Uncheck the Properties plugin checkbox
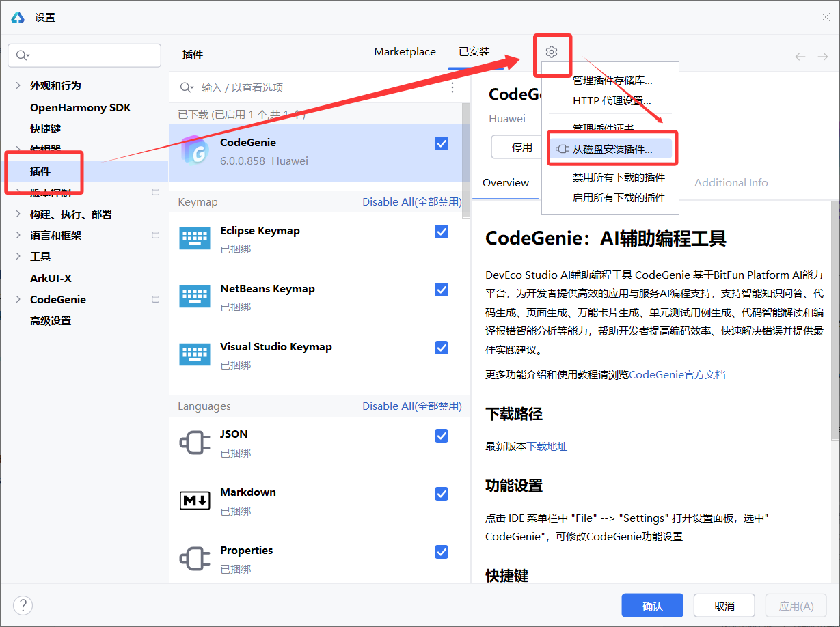840x627 pixels. click(x=442, y=552)
